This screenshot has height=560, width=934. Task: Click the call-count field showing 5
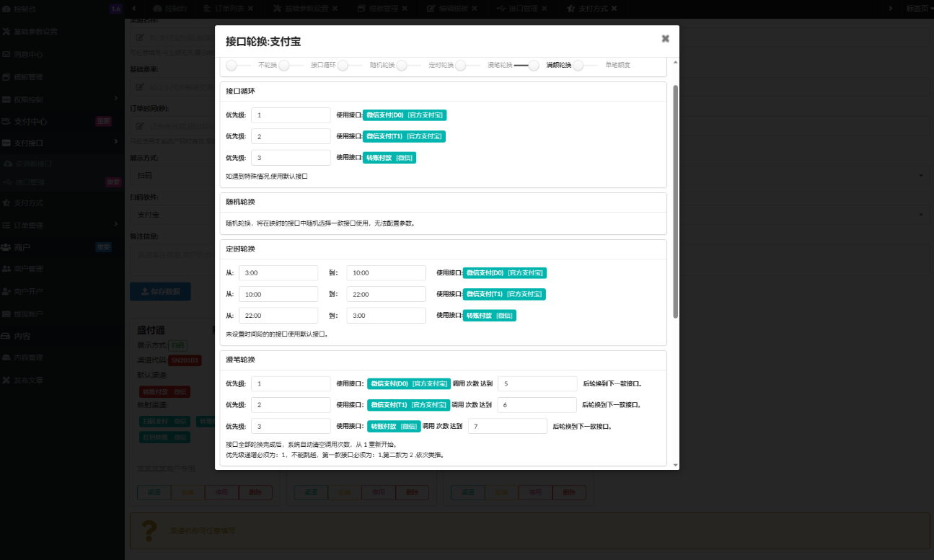pyautogui.click(x=537, y=383)
